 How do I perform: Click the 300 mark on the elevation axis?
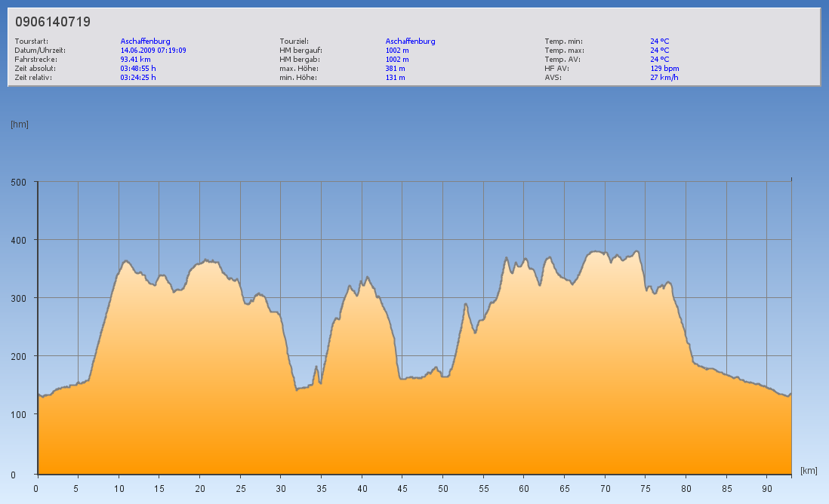point(19,298)
